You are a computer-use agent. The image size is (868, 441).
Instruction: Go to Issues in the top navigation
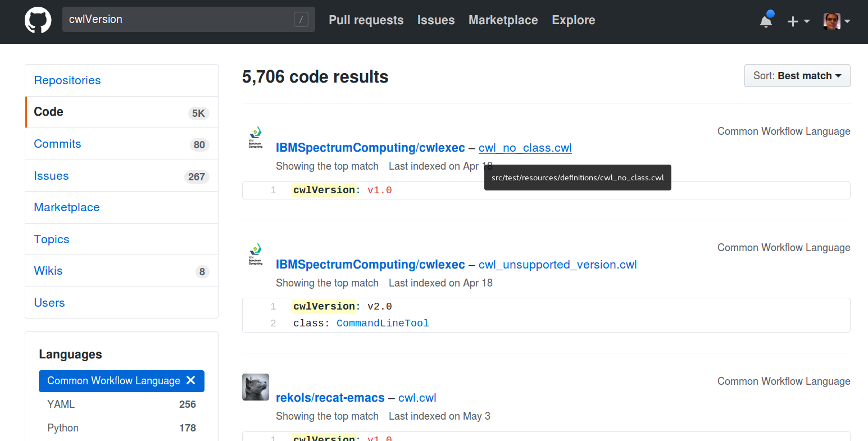tap(436, 20)
